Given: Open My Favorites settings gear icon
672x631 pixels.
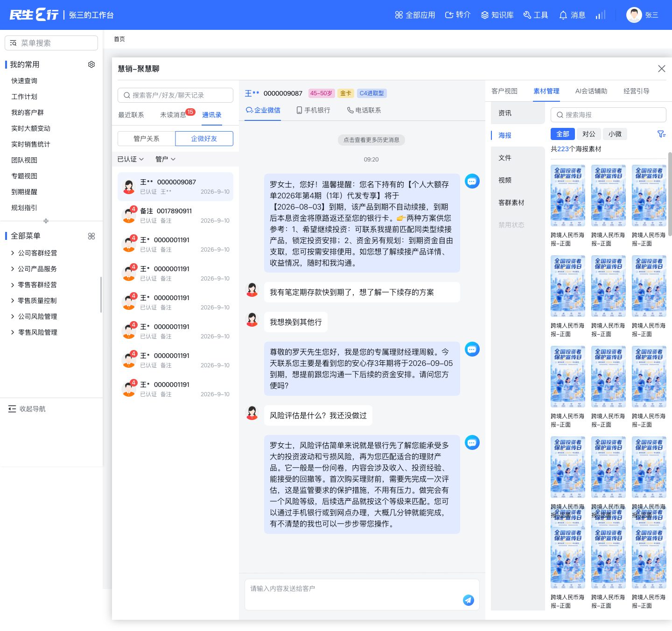Looking at the screenshot, I should click(x=91, y=64).
